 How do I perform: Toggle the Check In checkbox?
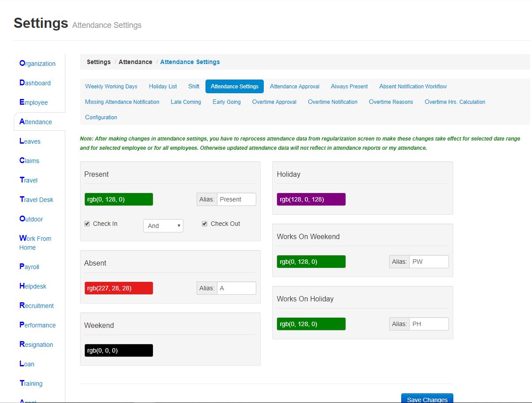[x=87, y=224]
